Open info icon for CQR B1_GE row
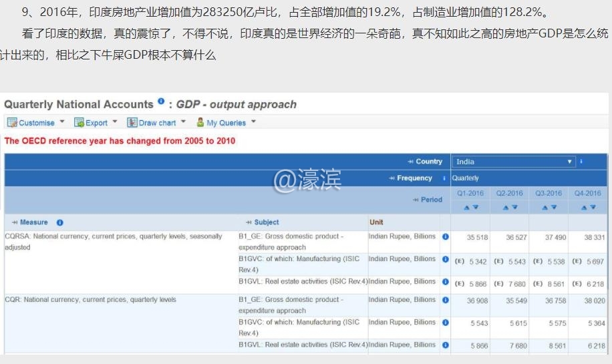 tap(446, 300)
